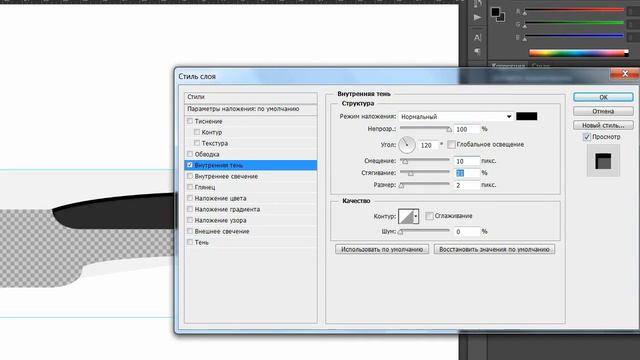This screenshot has width=640, height=360.
Task: Adjust the Стягивание slider
Action: coord(424,173)
